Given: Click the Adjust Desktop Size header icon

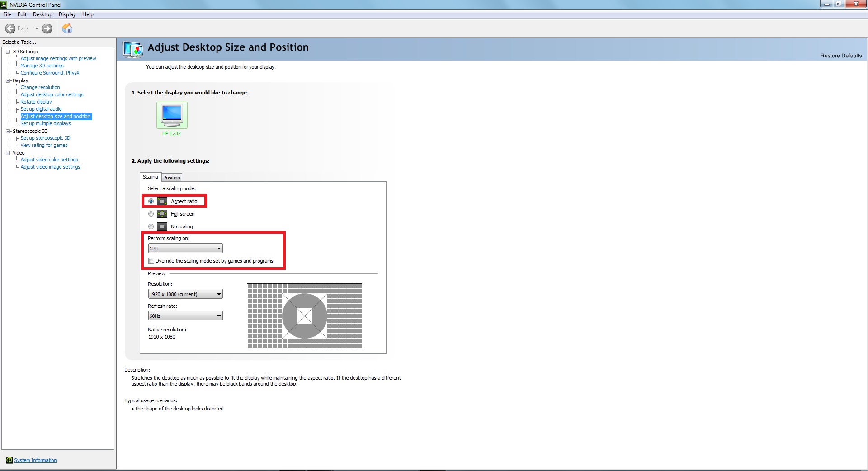Looking at the screenshot, I should (133, 49).
